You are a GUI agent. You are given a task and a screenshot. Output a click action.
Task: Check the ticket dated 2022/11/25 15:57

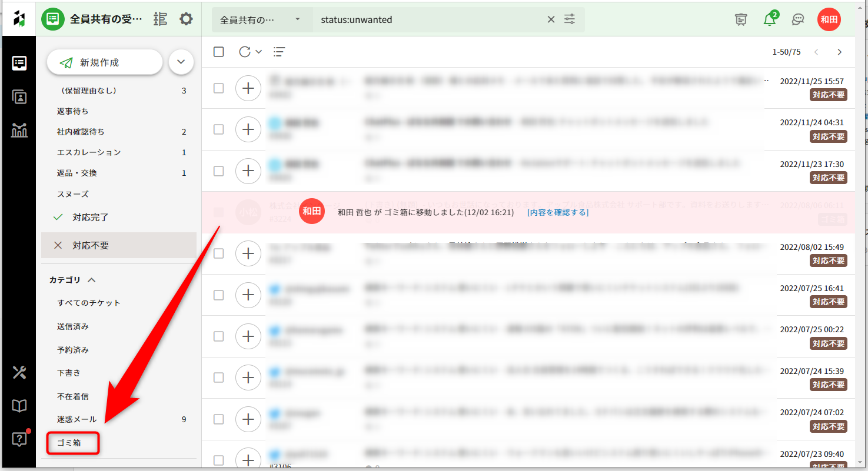coord(218,88)
